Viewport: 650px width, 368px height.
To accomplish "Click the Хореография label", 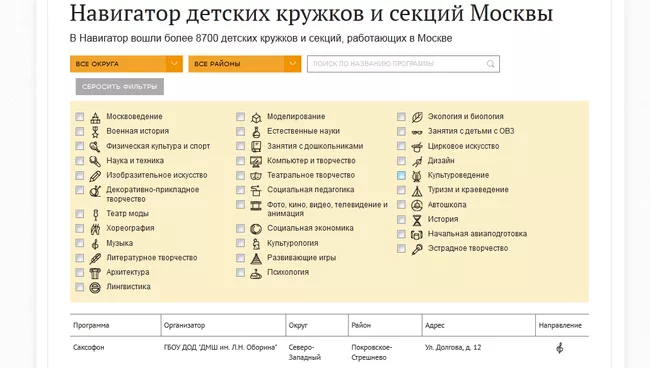I will (x=130, y=228).
